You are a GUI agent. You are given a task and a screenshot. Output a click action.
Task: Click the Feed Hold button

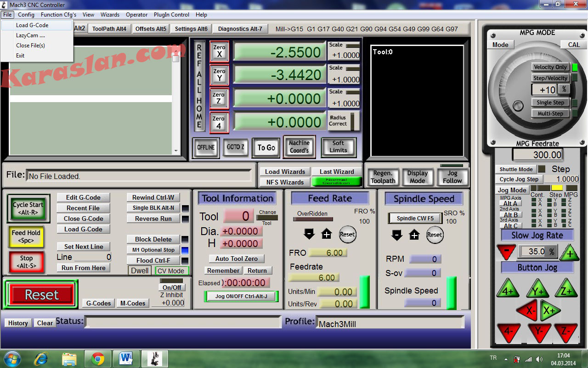26,236
